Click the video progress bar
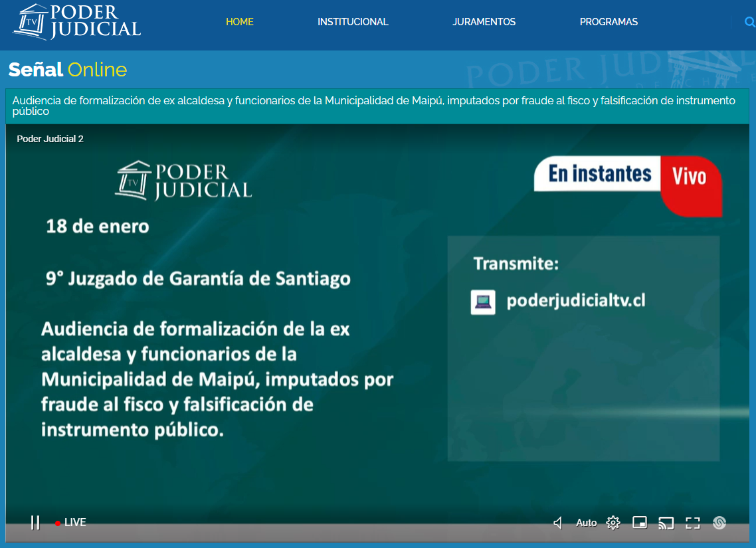 pos(377,535)
